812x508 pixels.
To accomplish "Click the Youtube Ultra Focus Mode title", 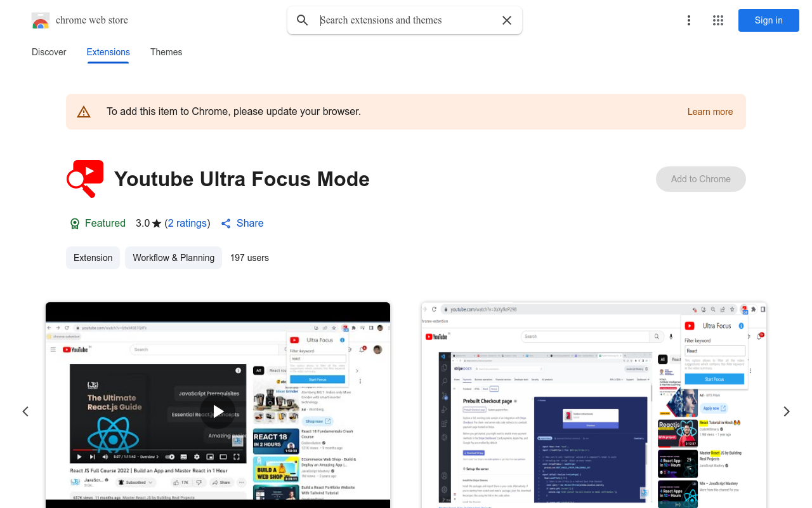I will (242, 179).
